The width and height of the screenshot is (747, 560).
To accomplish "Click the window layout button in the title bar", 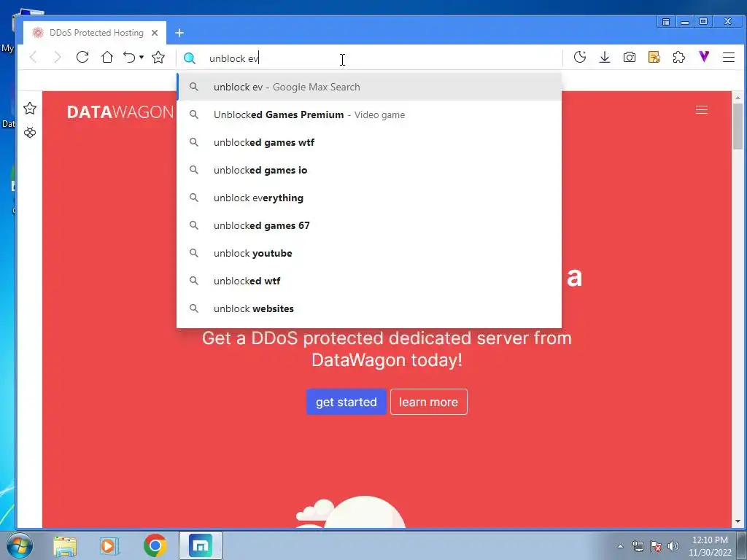I will (666, 22).
